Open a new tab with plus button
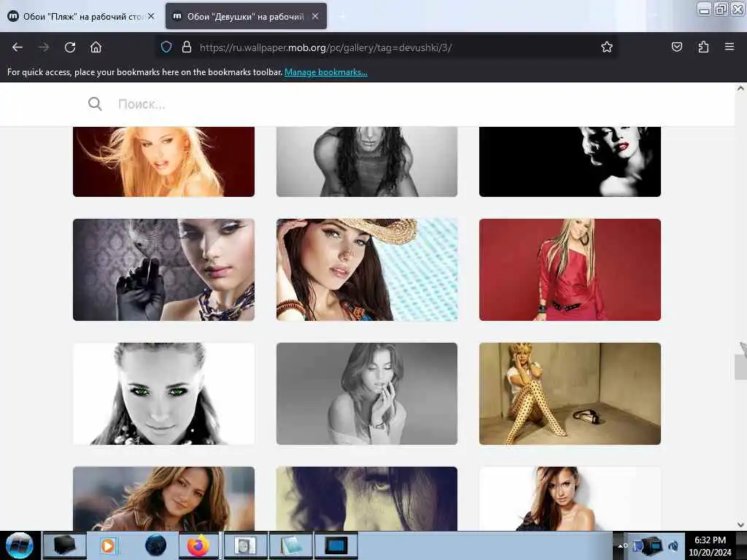 (341, 16)
